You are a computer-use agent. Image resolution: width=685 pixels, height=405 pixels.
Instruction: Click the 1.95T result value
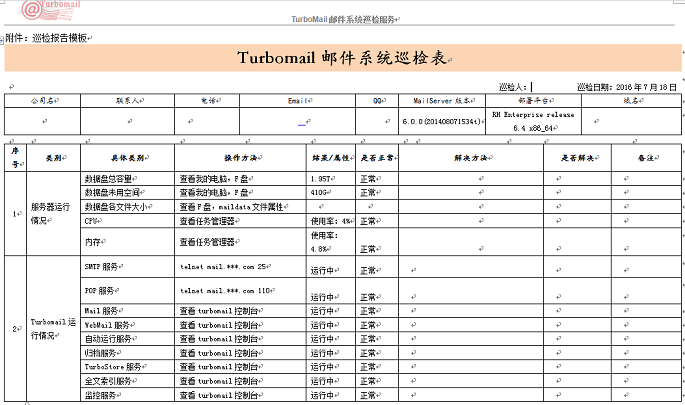point(321,179)
